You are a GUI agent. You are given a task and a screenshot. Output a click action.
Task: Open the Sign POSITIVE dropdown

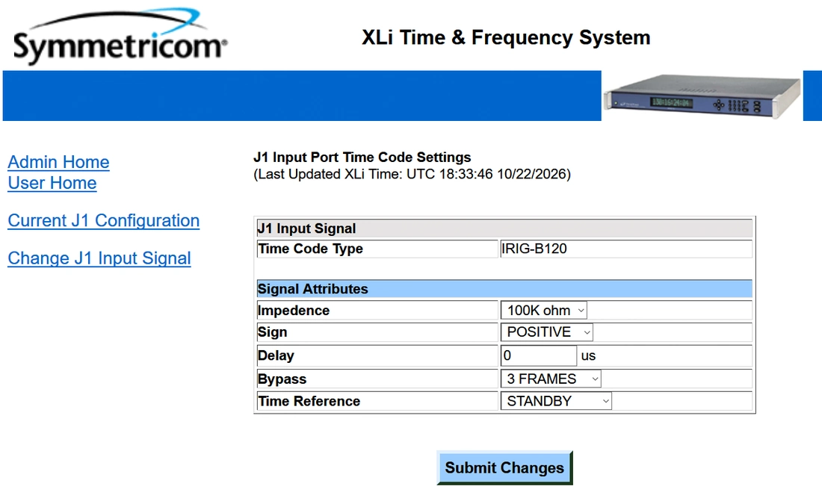[547, 332]
